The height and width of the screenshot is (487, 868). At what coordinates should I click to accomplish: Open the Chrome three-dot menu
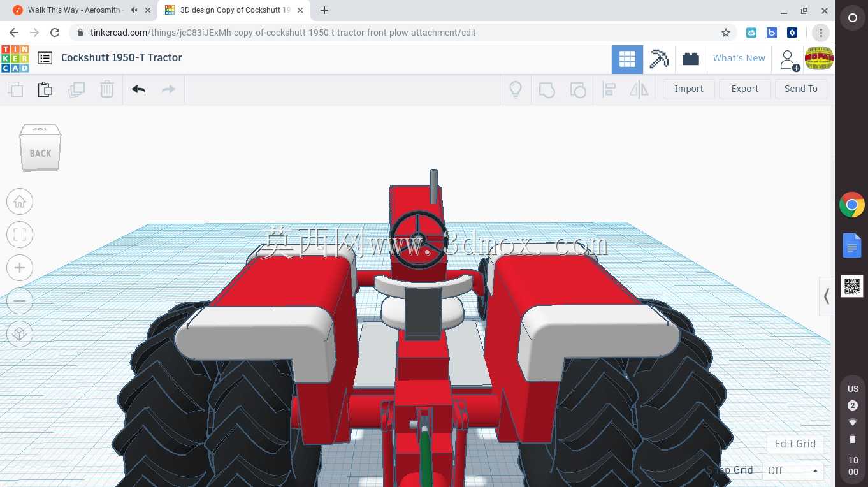(821, 33)
